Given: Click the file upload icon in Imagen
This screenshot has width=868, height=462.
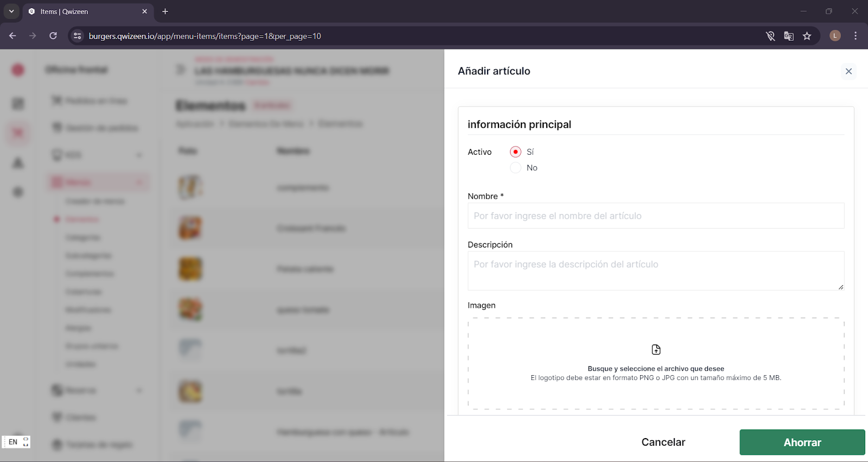Looking at the screenshot, I should point(656,350).
